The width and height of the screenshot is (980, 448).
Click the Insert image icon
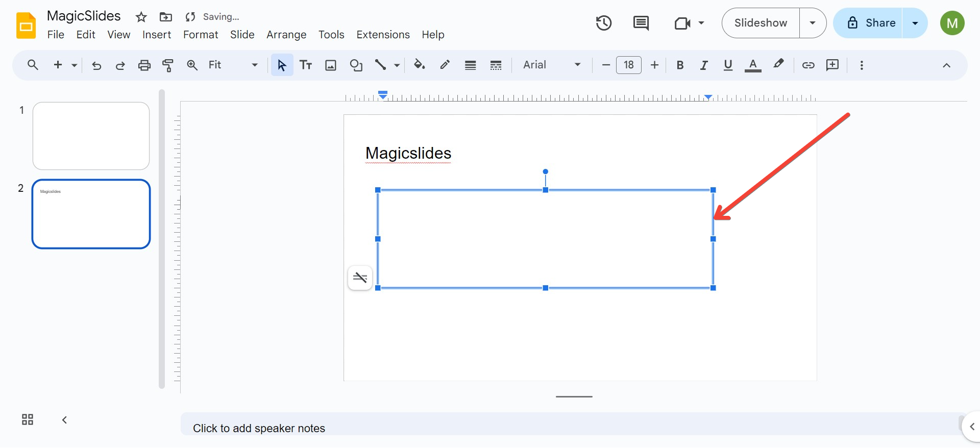pyautogui.click(x=331, y=65)
